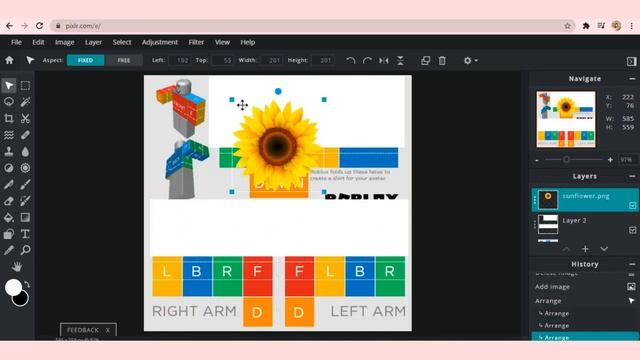Toggle sunflower.png layer visibility checkbox
The height and width of the screenshot is (360, 640).
(632, 205)
